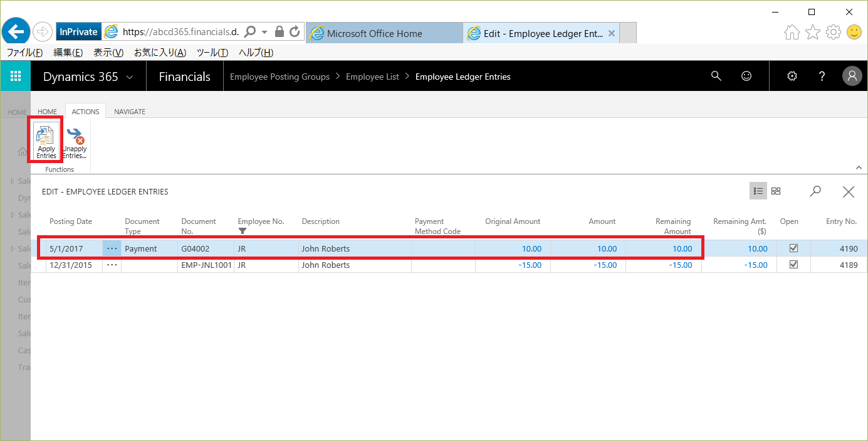This screenshot has width=868, height=441.
Task: Click the browser home icon
Action: 792,32
